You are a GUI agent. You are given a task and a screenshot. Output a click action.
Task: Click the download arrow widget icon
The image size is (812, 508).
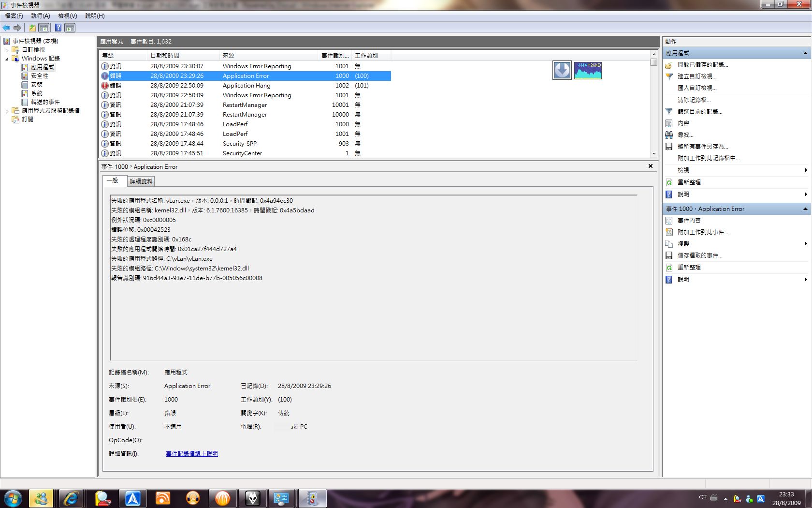click(562, 71)
